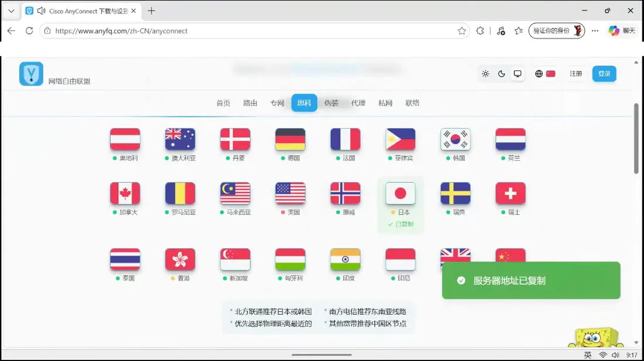Click the 9:17 taskbar clock
This screenshot has height=361, width=644.
coord(632,355)
